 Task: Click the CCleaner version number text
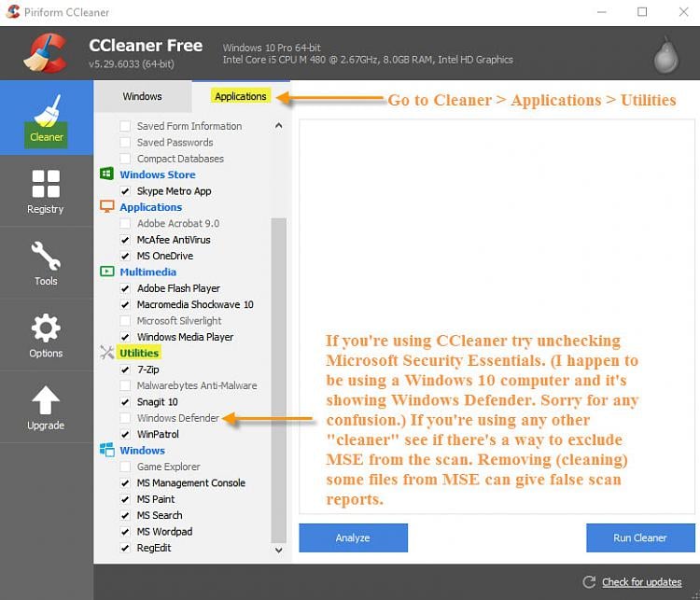pos(132,63)
